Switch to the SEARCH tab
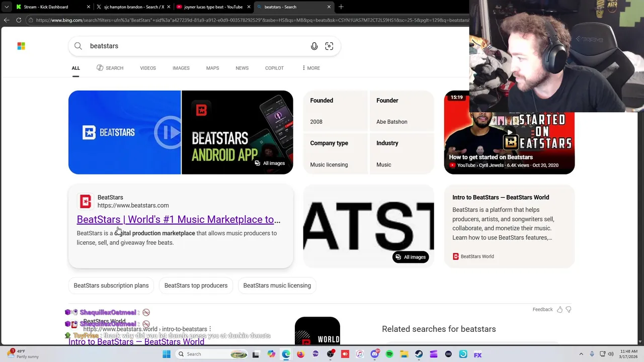This screenshot has height=362, width=644. coord(110,68)
